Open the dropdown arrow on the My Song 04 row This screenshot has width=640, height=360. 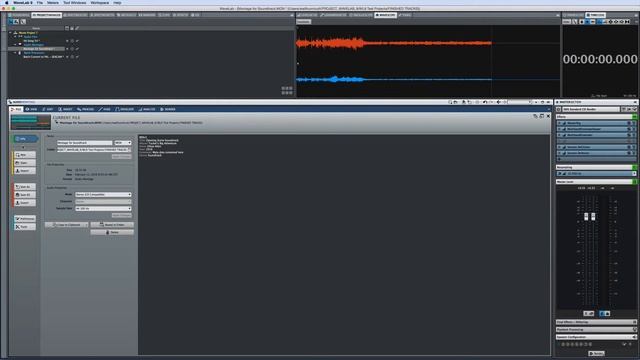67,41
